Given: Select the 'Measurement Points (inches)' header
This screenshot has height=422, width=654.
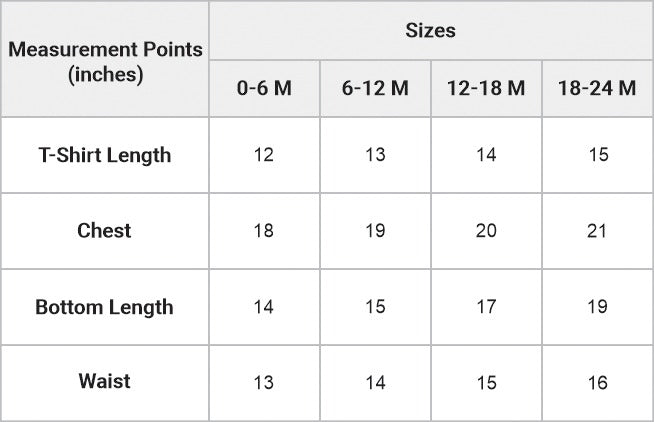Looking at the screenshot, I should tap(105, 61).
